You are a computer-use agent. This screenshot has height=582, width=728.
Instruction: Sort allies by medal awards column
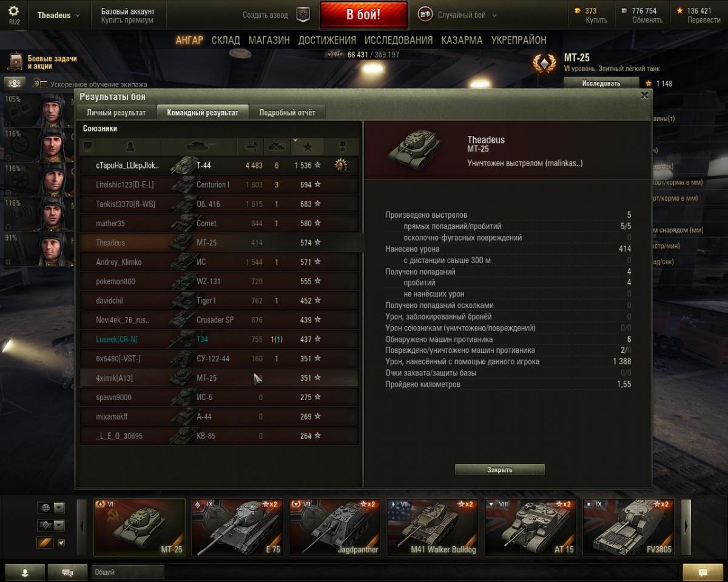tap(342, 147)
